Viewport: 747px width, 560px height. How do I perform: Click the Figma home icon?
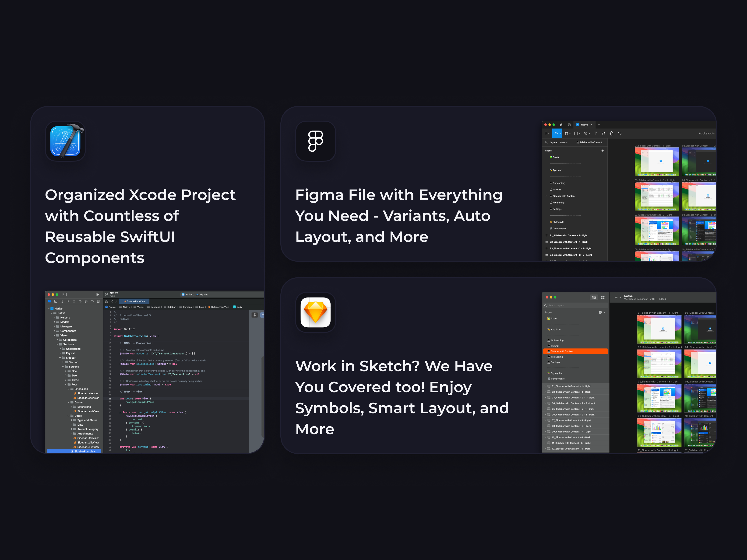[561, 125]
